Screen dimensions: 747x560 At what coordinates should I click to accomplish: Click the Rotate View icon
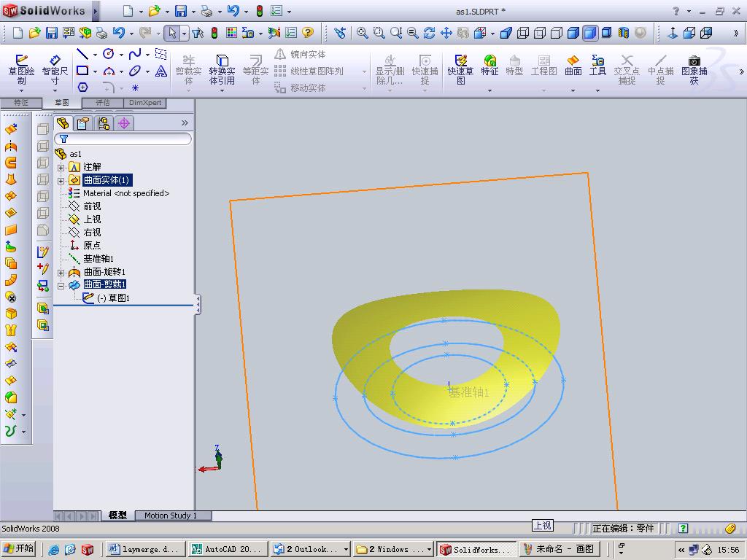[x=429, y=32]
